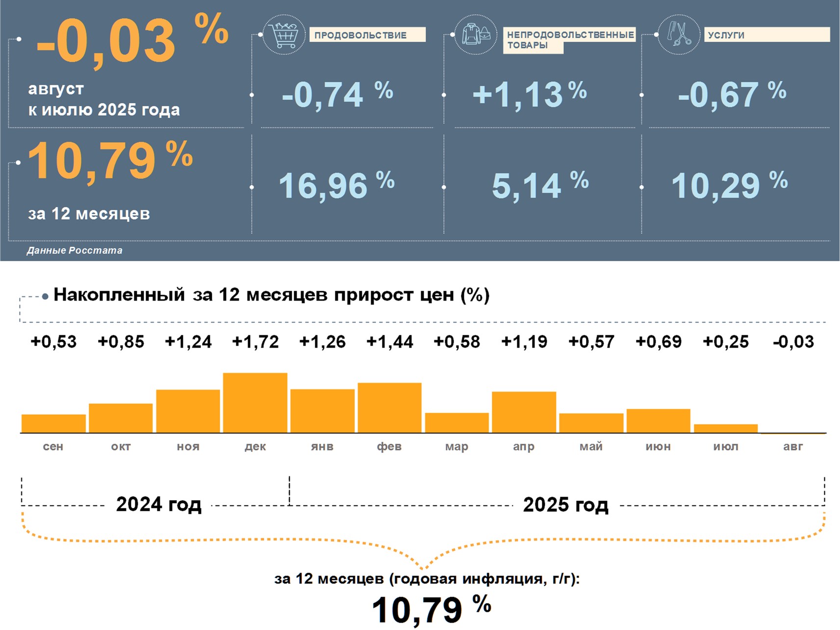
Task: Click the clothing and handbag icon
Action: (x=475, y=35)
